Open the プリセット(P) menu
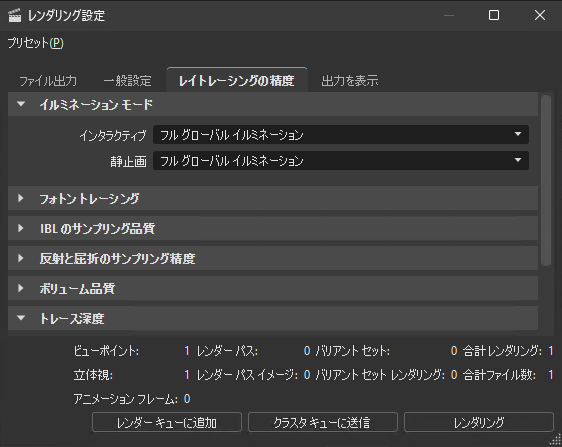 (35, 43)
